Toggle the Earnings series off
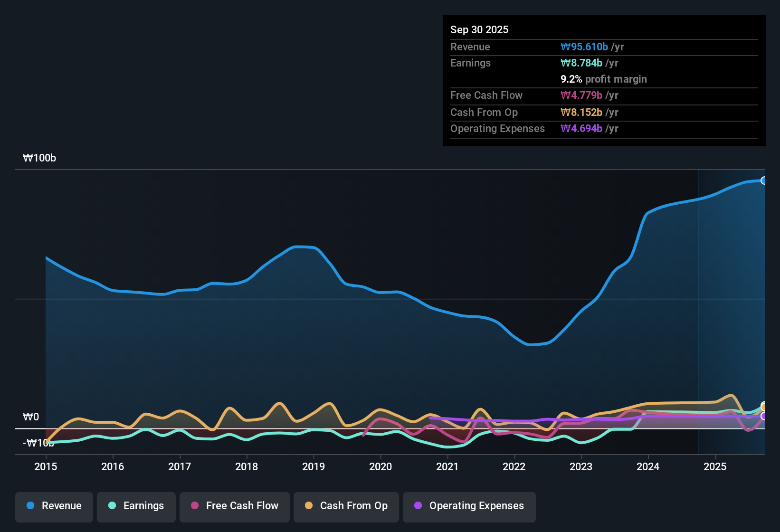Screen dimensions: 780x532 [x=136, y=506]
